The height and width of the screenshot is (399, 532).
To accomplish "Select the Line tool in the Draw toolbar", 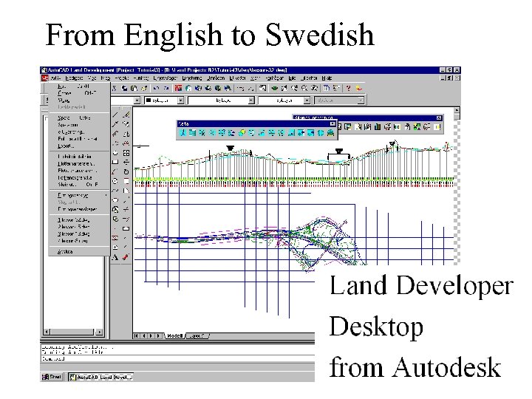I will coord(115,115).
